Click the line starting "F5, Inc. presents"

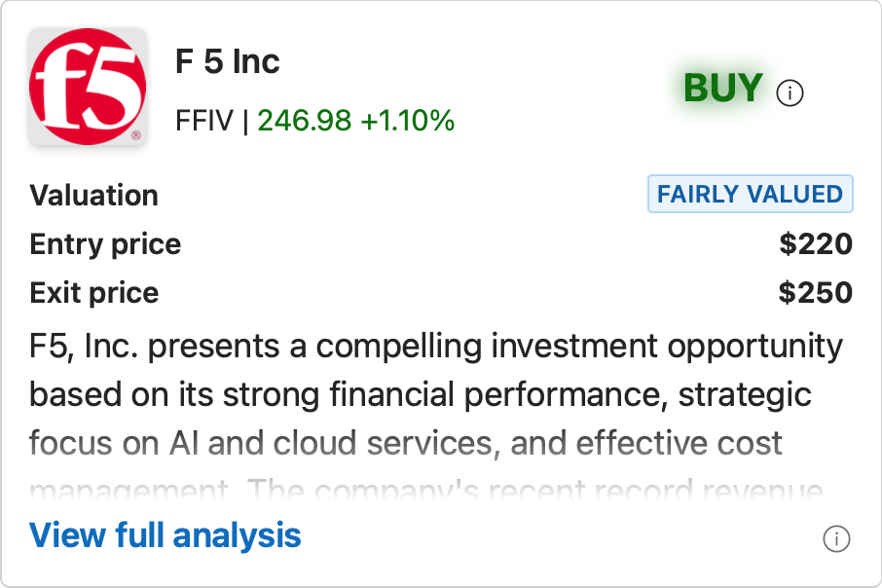436,346
